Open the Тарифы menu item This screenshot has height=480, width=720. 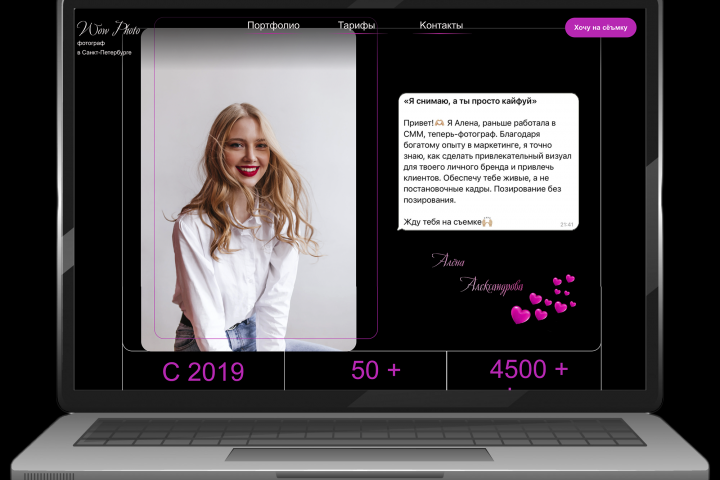click(x=356, y=26)
